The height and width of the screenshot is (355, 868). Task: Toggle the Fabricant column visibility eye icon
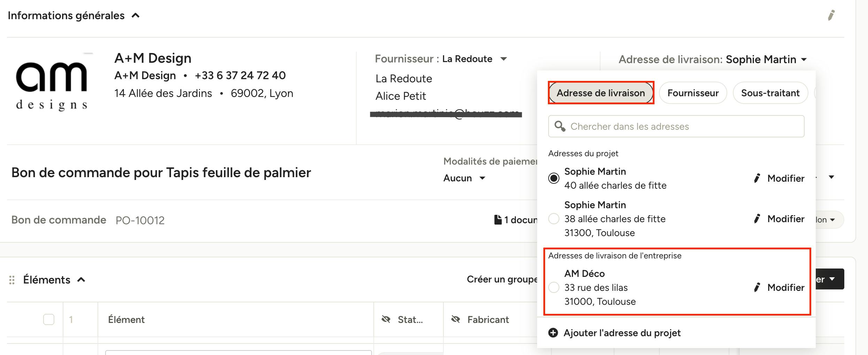pos(456,319)
